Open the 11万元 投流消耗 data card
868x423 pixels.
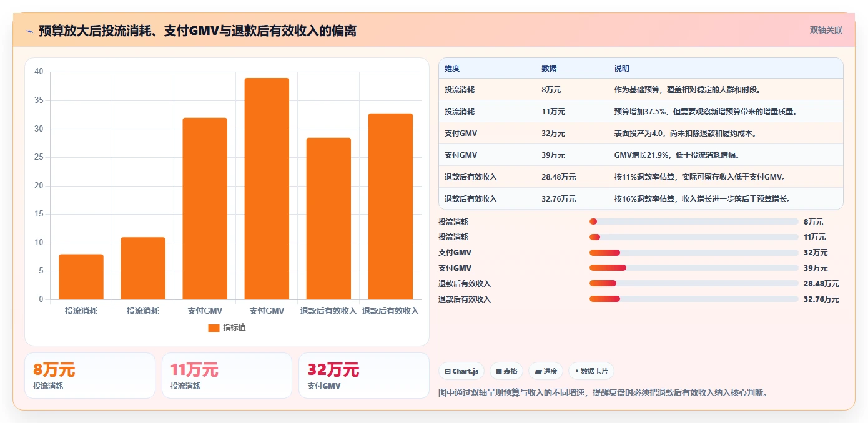coord(227,376)
